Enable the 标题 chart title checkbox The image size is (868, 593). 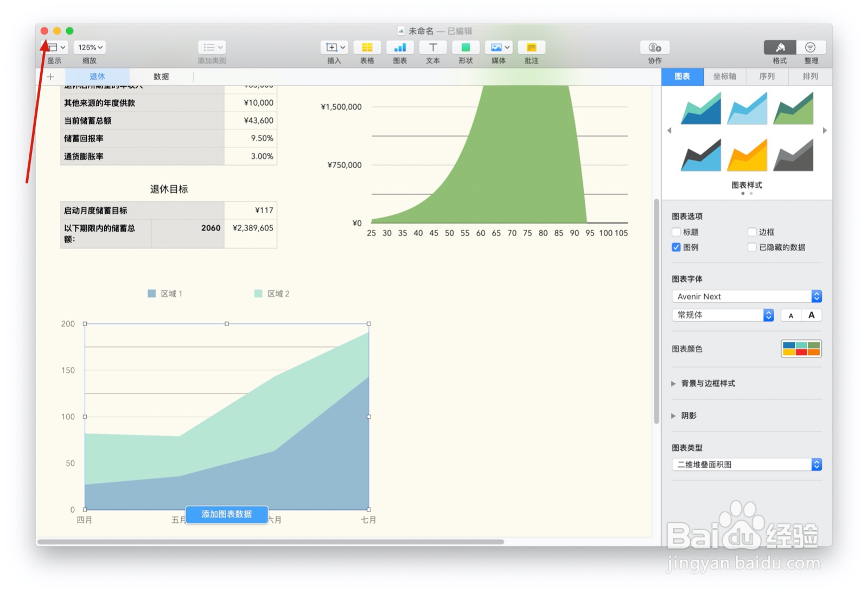pos(676,232)
